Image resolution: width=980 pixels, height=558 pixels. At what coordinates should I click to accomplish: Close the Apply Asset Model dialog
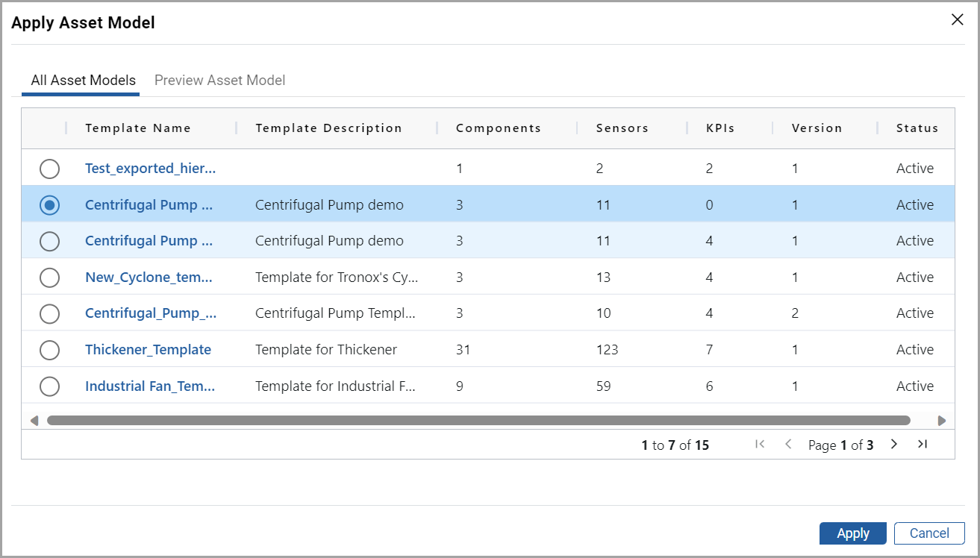(957, 20)
